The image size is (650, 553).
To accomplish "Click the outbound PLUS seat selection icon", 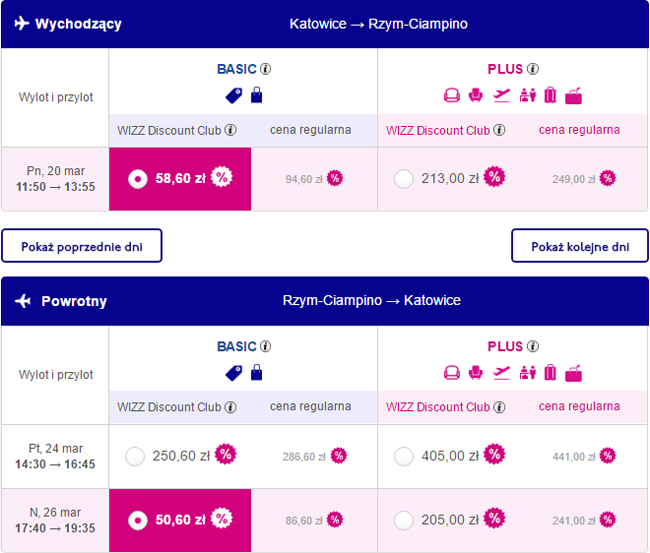I will click(475, 95).
